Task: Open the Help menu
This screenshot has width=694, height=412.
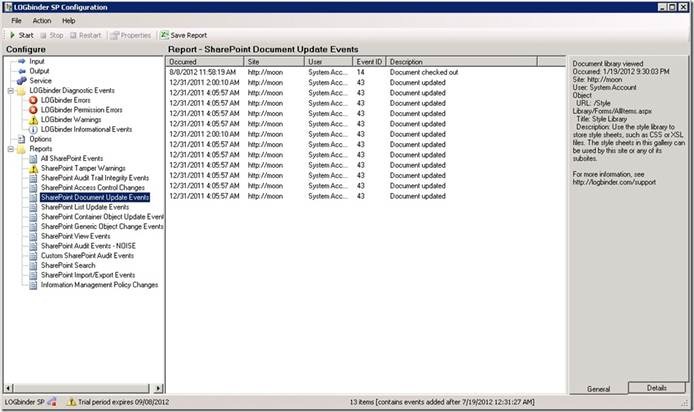Action: tap(68, 20)
